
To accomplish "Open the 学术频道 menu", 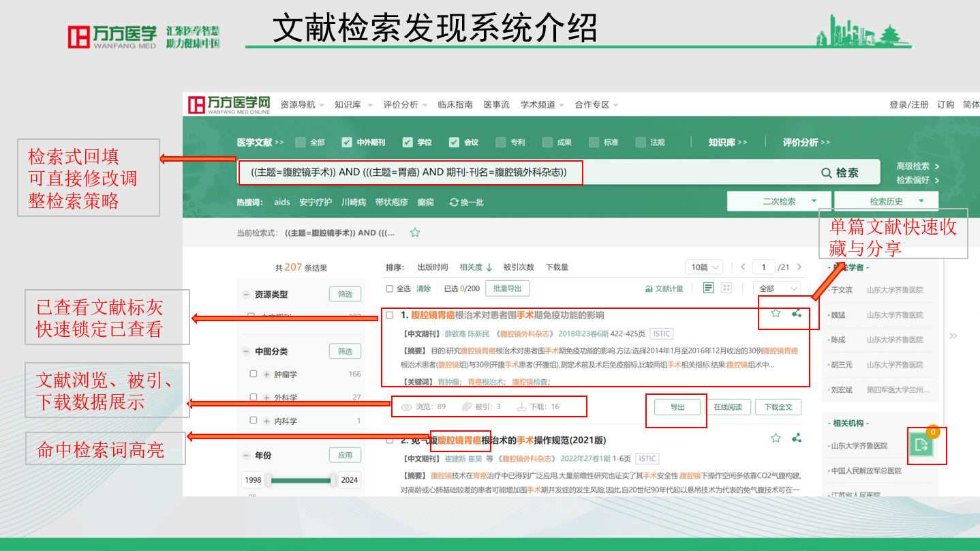I will (x=542, y=105).
